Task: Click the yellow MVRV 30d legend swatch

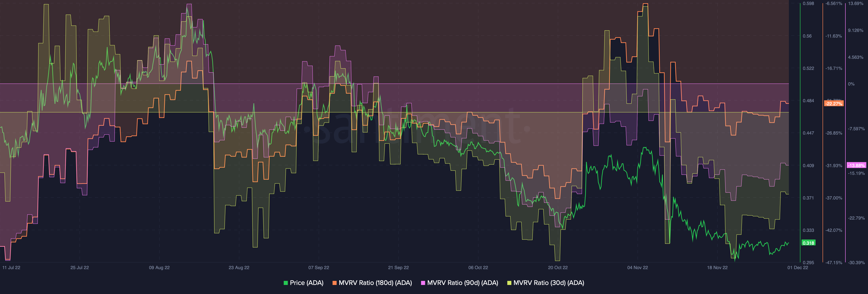Action: point(509,283)
